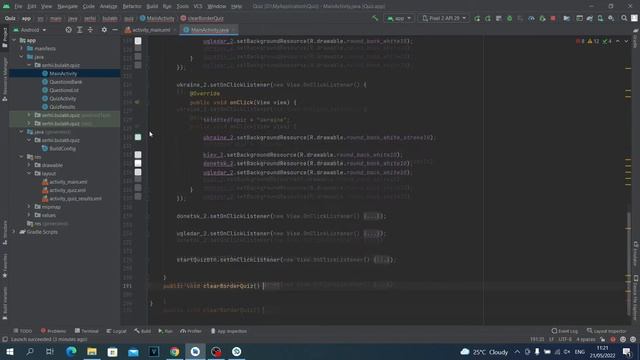Click the Search Everywhere magnifier icon
Screen dimensions: 640x360
624,18
